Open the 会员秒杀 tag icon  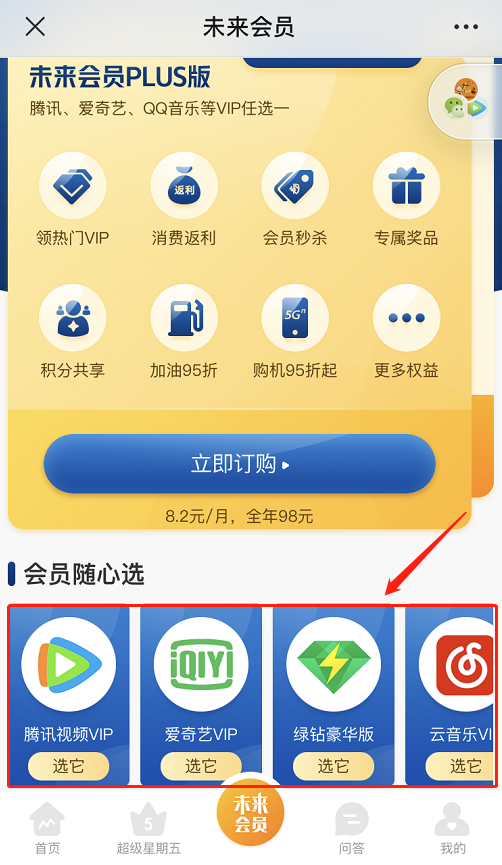295,186
